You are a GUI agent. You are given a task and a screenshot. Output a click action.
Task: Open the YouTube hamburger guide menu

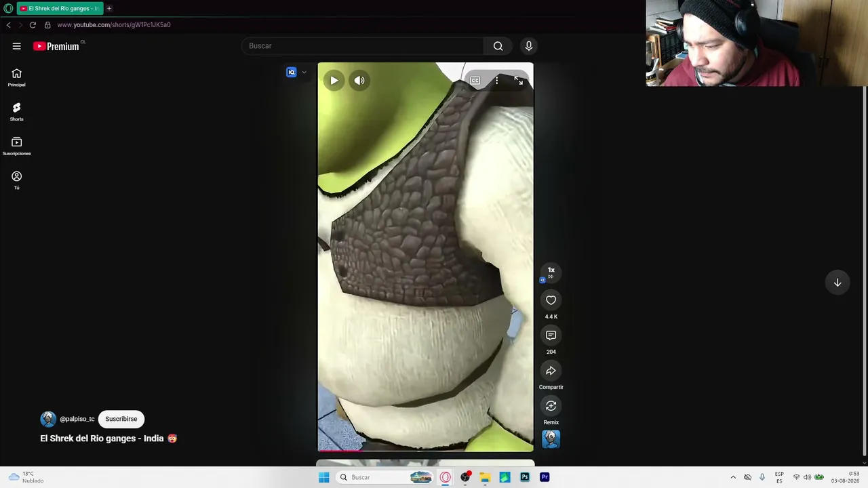point(17,46)
